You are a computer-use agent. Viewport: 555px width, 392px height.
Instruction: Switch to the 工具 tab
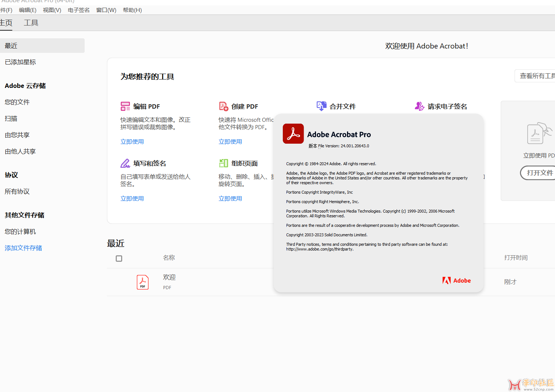coord(31,23)
